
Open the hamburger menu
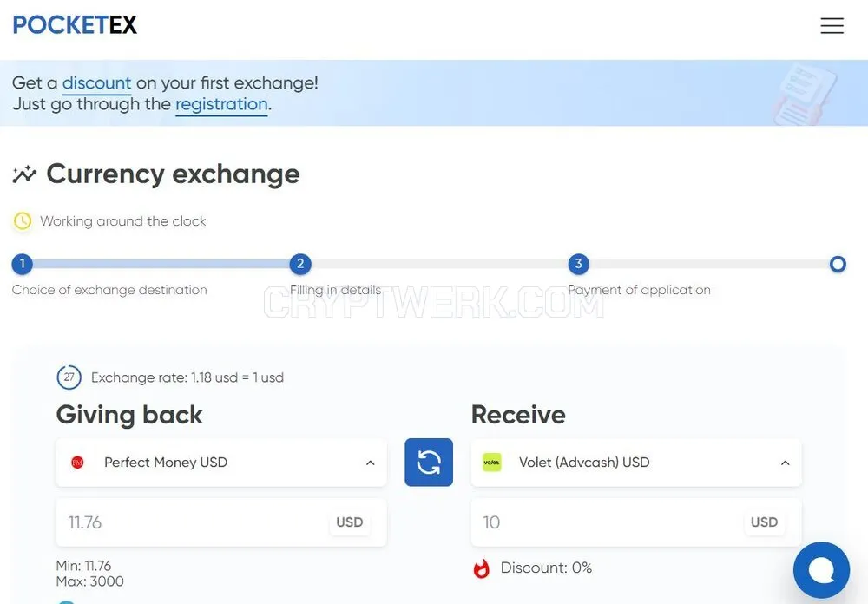click(x=832, y=25)
